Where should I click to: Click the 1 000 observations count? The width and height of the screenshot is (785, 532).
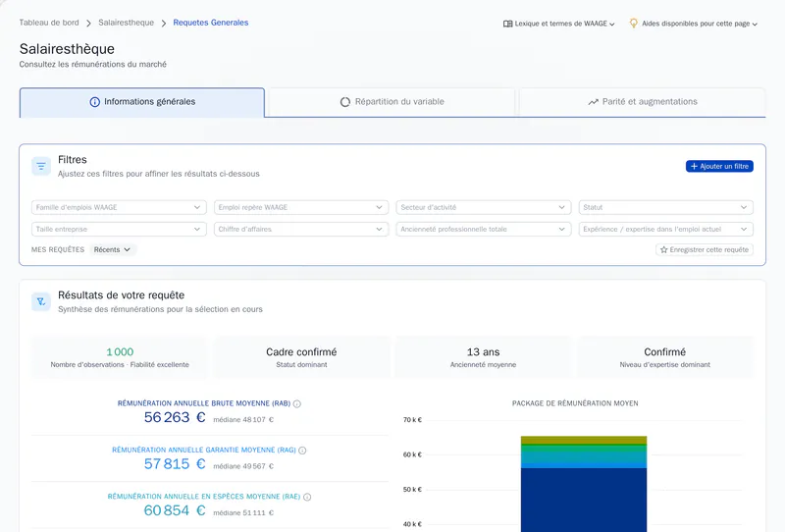[x=120, y=352]
